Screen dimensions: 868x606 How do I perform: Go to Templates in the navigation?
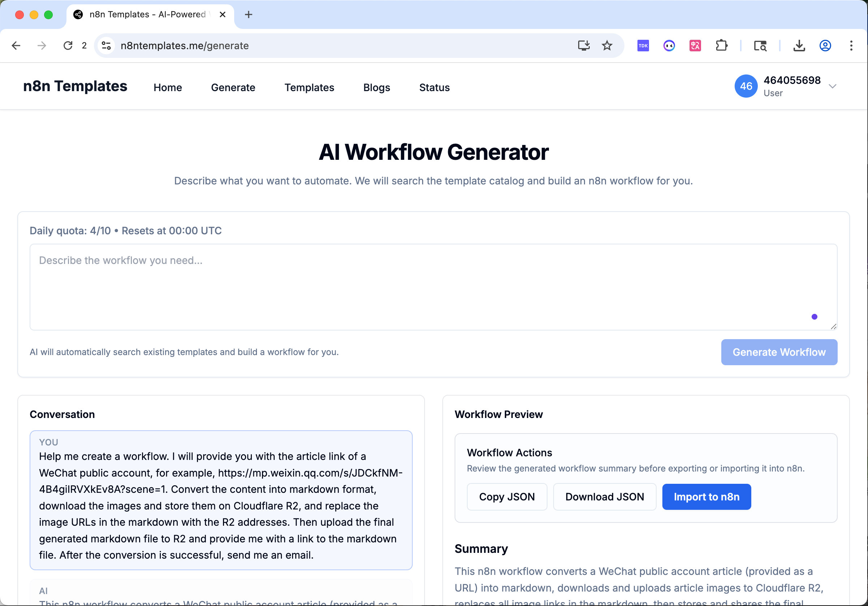(x=309, y=88)
